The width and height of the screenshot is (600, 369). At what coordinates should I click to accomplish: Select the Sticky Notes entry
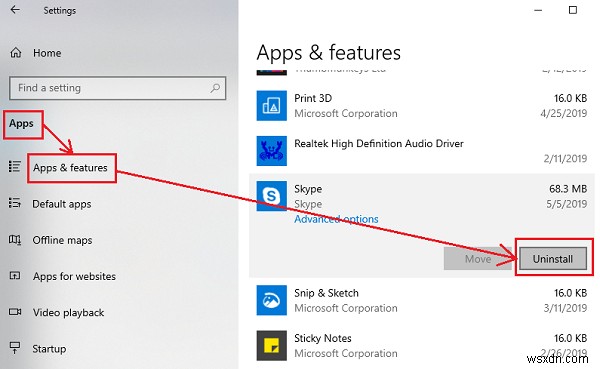click(421, 346)
